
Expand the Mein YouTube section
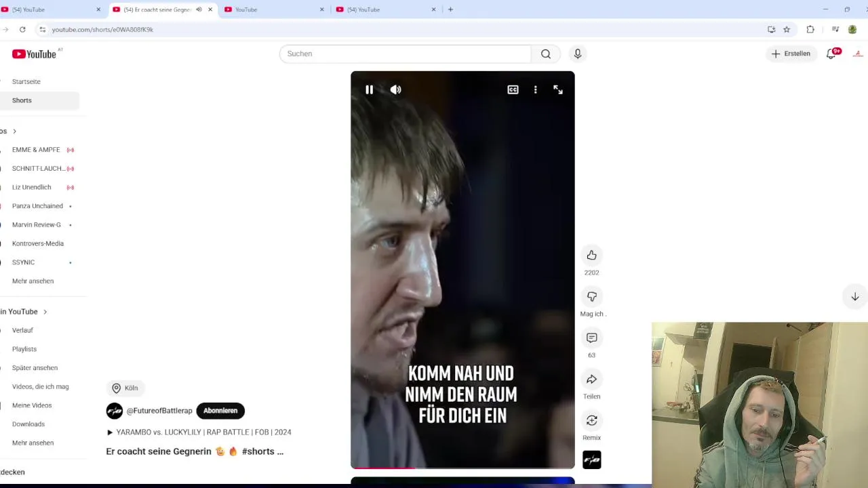tap(25, 312)
